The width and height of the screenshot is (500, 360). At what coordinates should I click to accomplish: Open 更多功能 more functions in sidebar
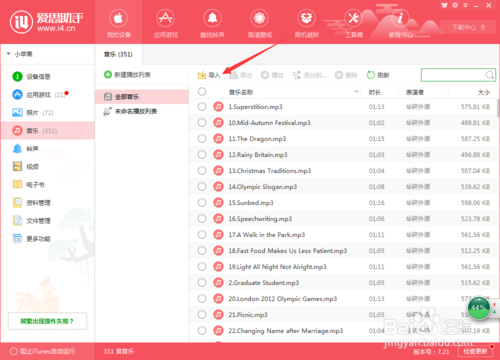tap(31, 238)
